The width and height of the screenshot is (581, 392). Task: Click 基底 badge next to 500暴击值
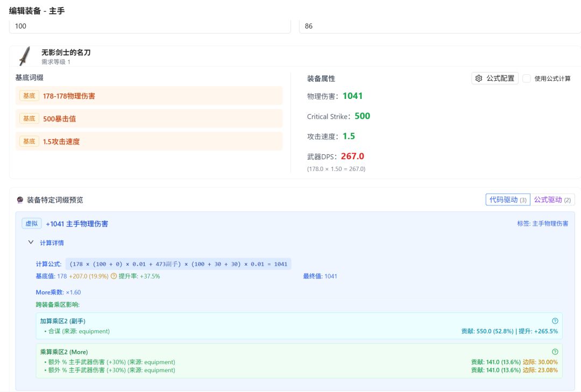click(x=29, y=118)
